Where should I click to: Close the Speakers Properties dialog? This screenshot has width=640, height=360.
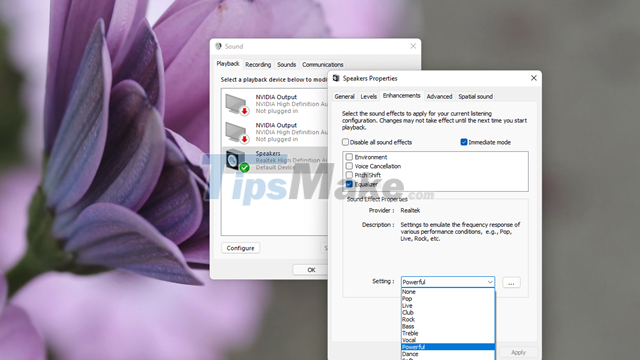533,78
